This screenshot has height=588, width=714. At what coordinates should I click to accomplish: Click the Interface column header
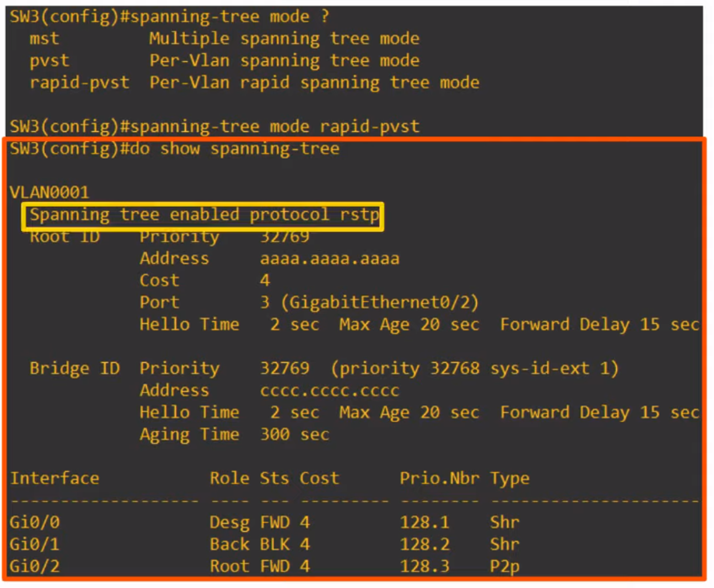pos(54,478)
